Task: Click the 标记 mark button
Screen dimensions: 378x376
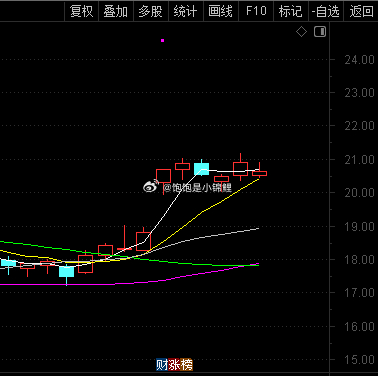Action: [291, 12]
